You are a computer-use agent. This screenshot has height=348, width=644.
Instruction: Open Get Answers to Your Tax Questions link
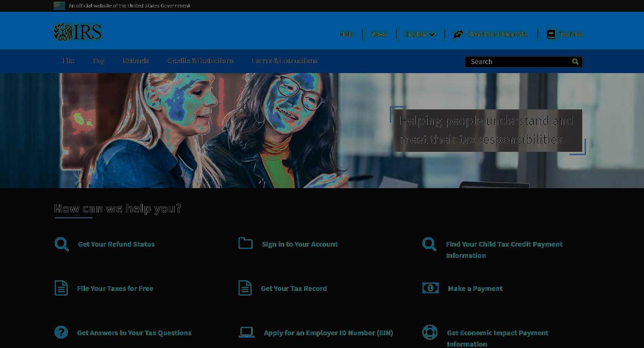click(134, 333)
